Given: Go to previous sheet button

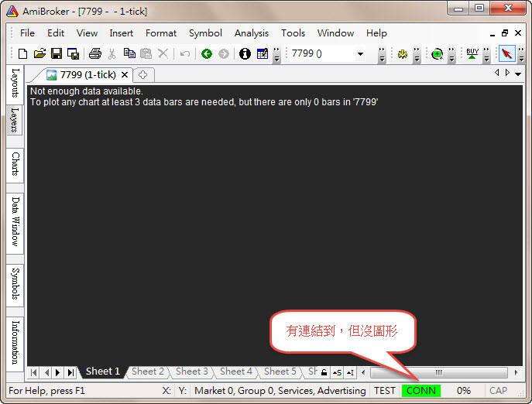Looking at the screenshot, I should tap(46, 373).
